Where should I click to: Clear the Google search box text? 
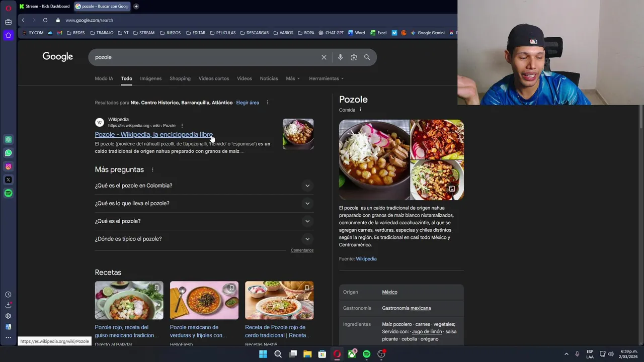coord(324,57)
